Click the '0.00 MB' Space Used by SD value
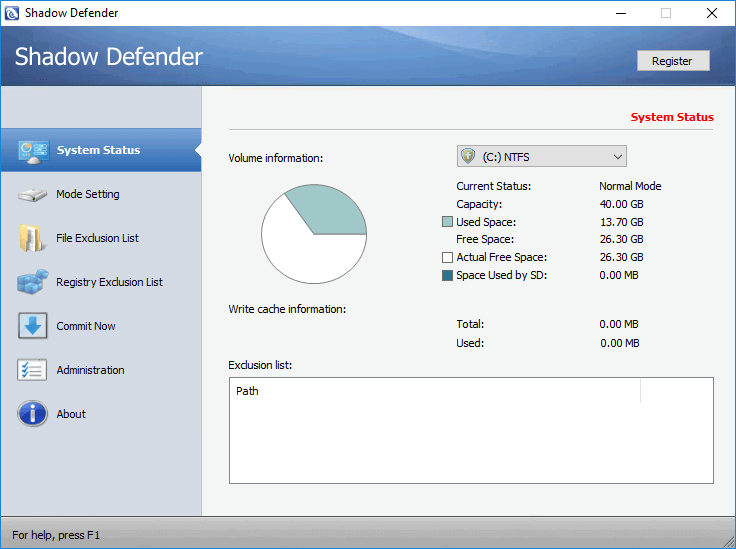Image resolution: width=736 pixels, height=549 pixels. point(619,275)
